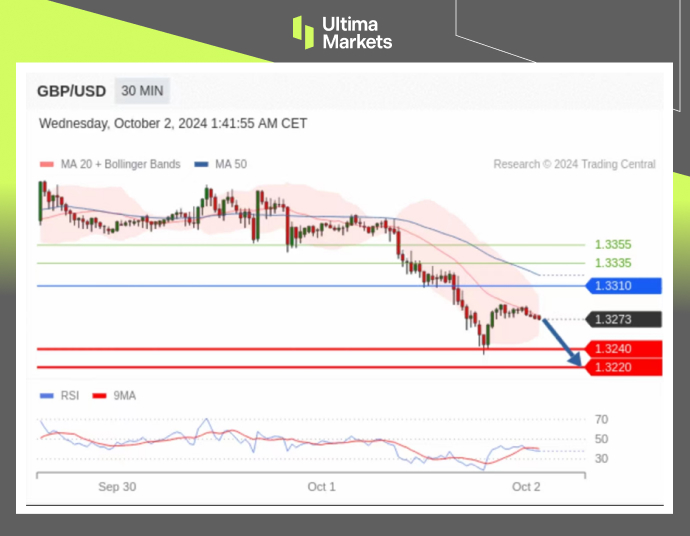690x536 pixels.
Task: Select the Sep 30 date axis label
Action: [x=117, y=487]
